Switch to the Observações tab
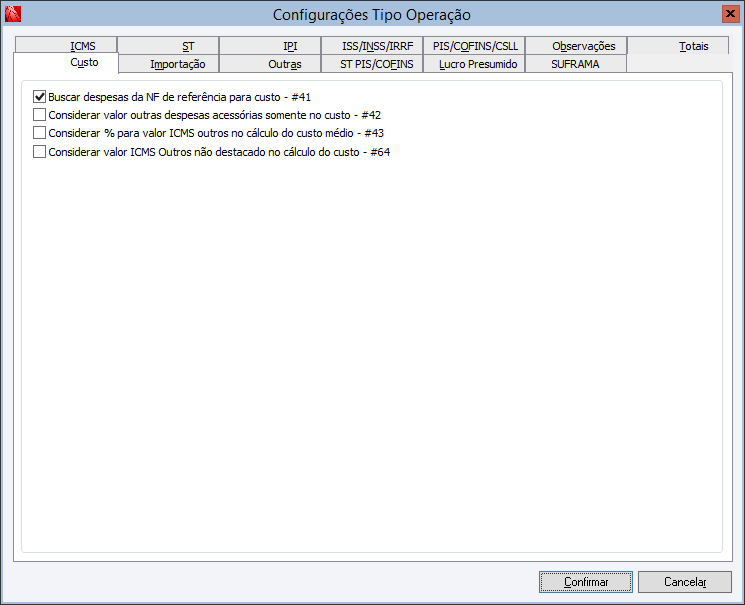This screenshot has width=745, height=605. [576, 46]
